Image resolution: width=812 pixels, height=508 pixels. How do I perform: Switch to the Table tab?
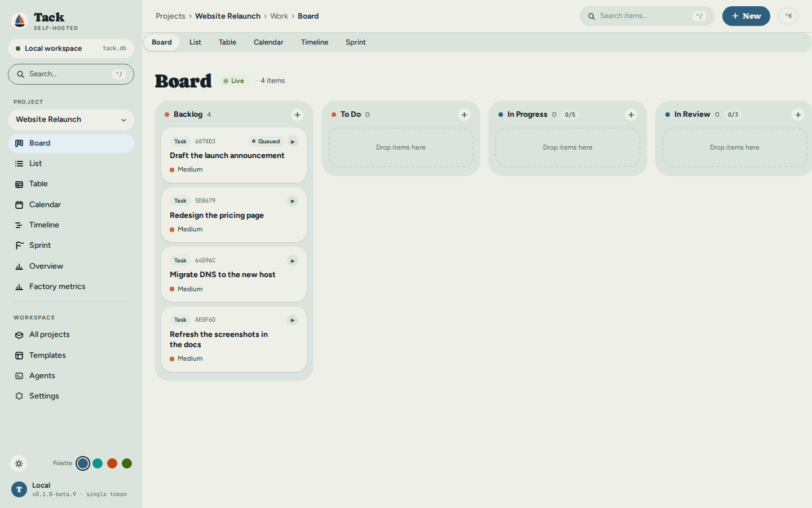227,42
